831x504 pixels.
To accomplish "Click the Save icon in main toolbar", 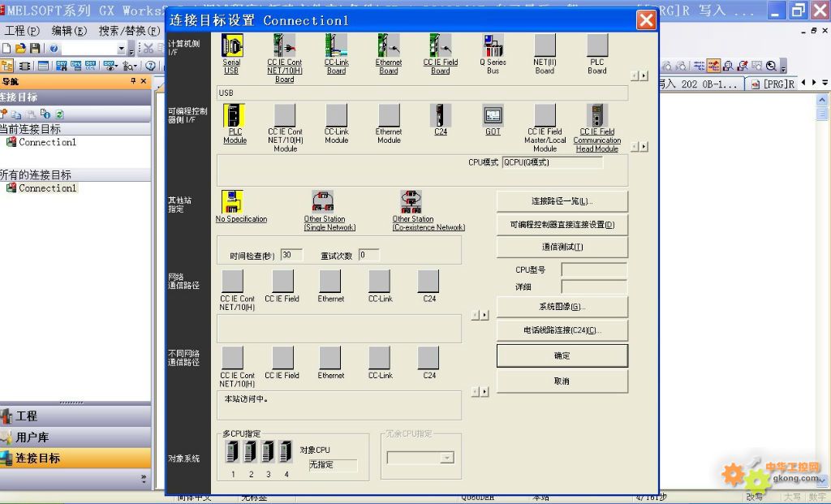I will pyautogui.click(x=35, y=48).
